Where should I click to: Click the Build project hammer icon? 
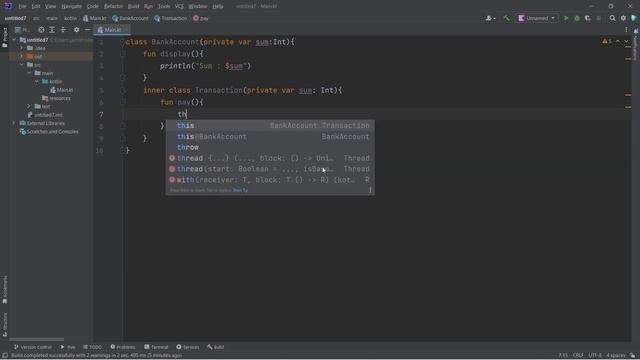click(507, 18)
